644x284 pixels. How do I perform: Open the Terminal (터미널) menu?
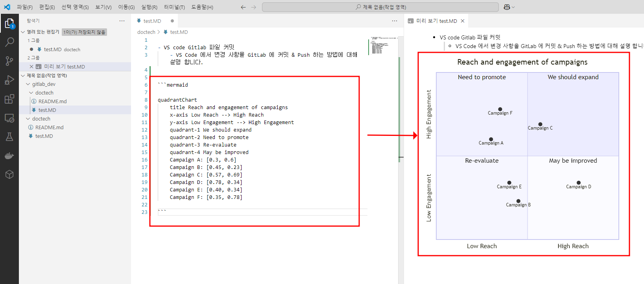pyautogui.click(x=174, y=7)
